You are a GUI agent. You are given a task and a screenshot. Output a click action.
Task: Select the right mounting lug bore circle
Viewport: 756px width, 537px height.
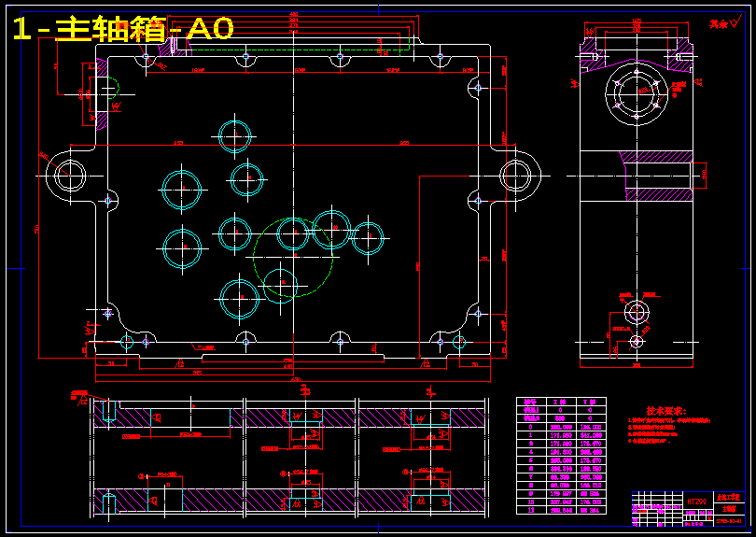pyautogui.click(x=515, y=176)
